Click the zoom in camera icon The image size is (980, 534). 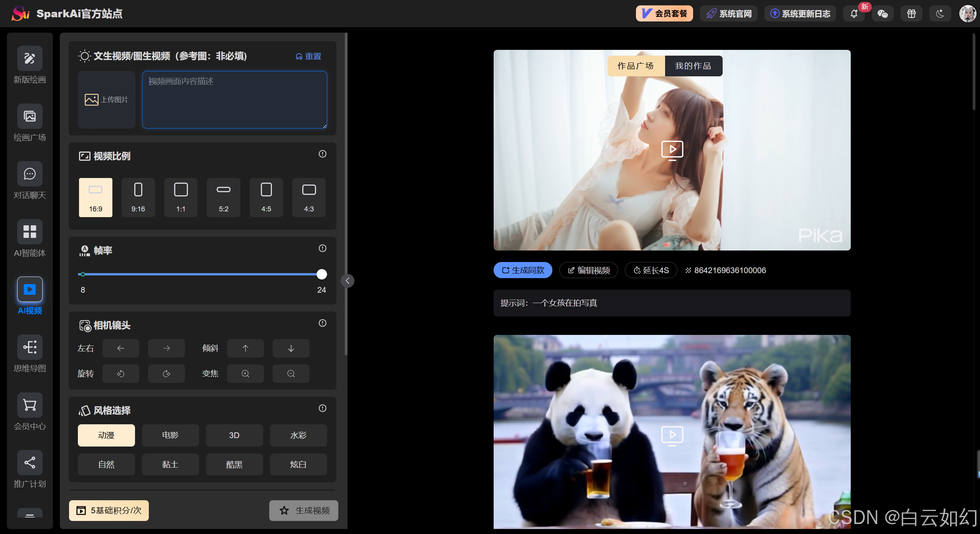tap(245, 374)
